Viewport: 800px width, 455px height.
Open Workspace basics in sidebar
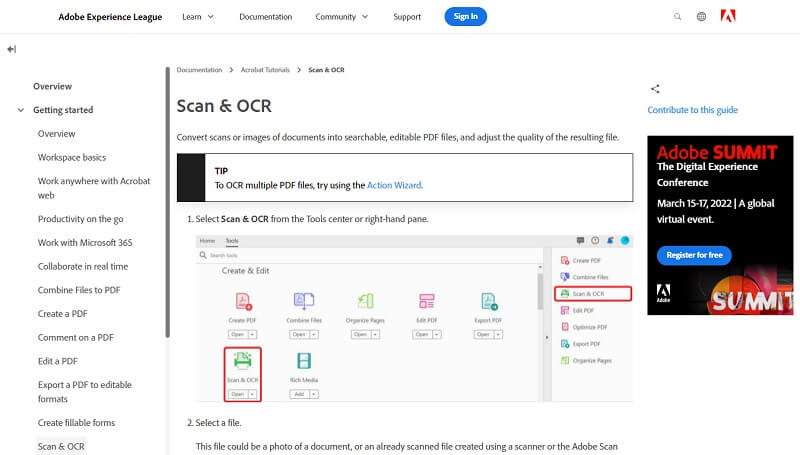pyautogui.click(x=72, y=157)
